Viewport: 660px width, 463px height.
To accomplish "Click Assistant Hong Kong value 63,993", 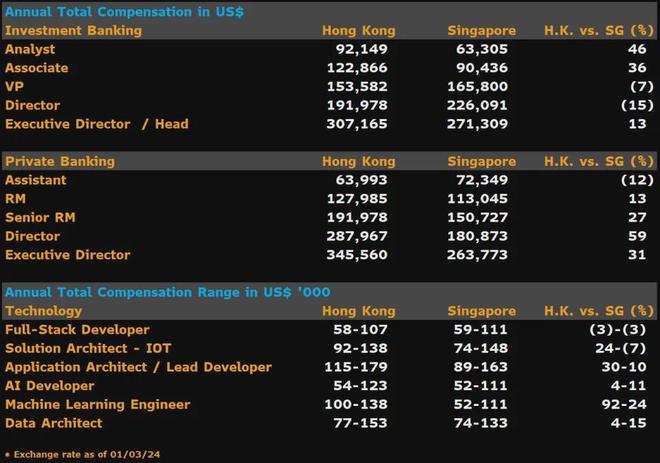I will pyautogui.click(x=362, y=180).
